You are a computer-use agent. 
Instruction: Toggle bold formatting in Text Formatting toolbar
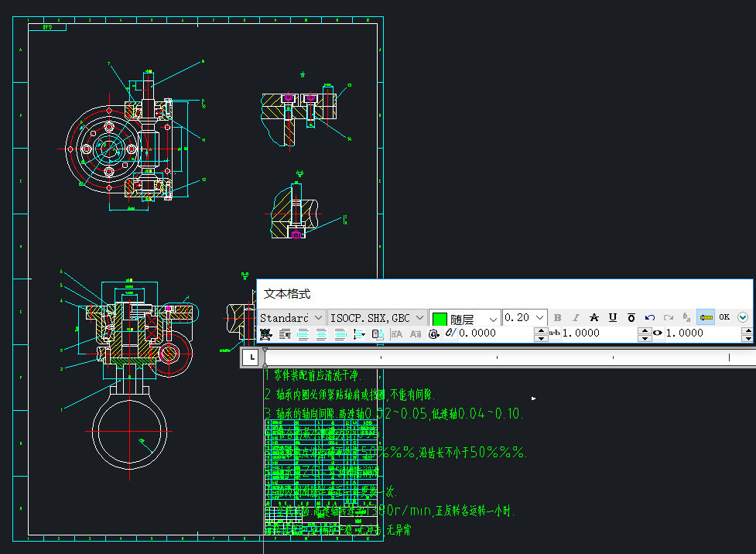(557, 318)
